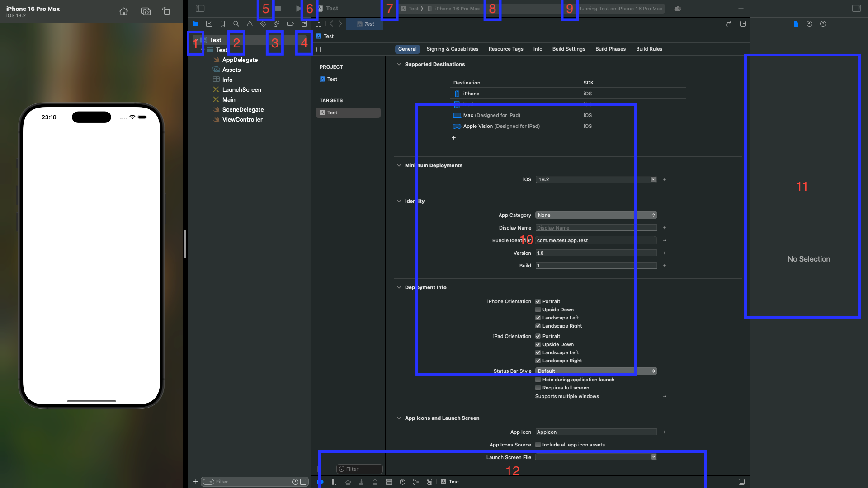Image resolution: width=868 pixels, height=488 pixels.
Task: Open the Report navigator
Action: coord(304,23)
